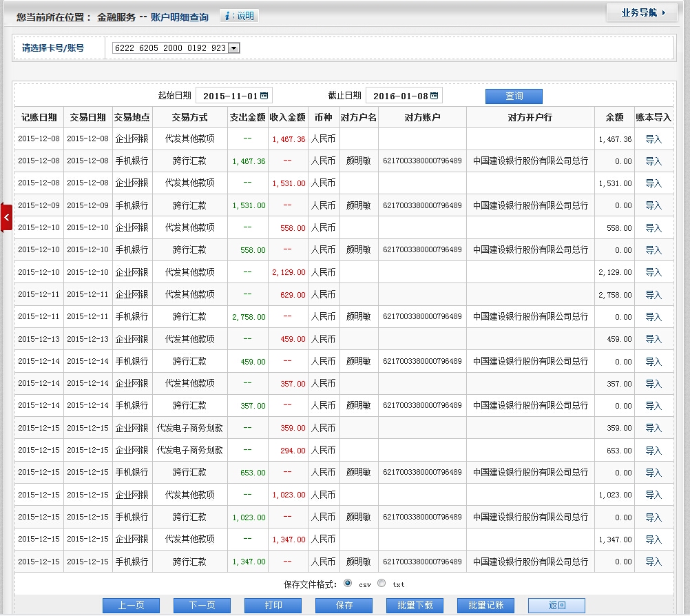Click 导入 link in first transaction row
This screenshot has width=690, height=616.
[653, 139]
